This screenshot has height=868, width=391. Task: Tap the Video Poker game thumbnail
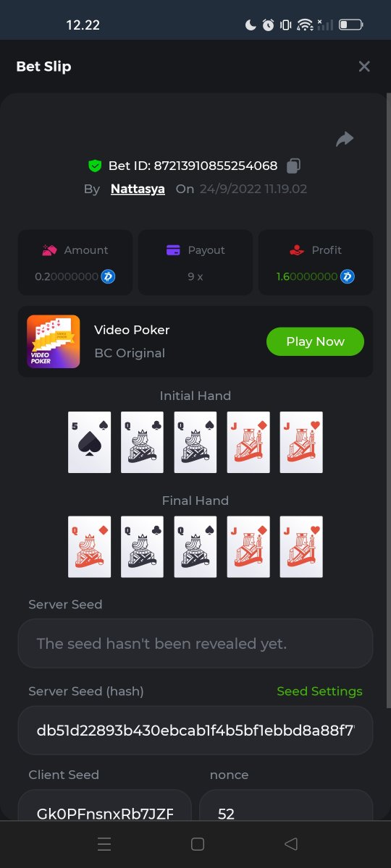click(54, 341)
